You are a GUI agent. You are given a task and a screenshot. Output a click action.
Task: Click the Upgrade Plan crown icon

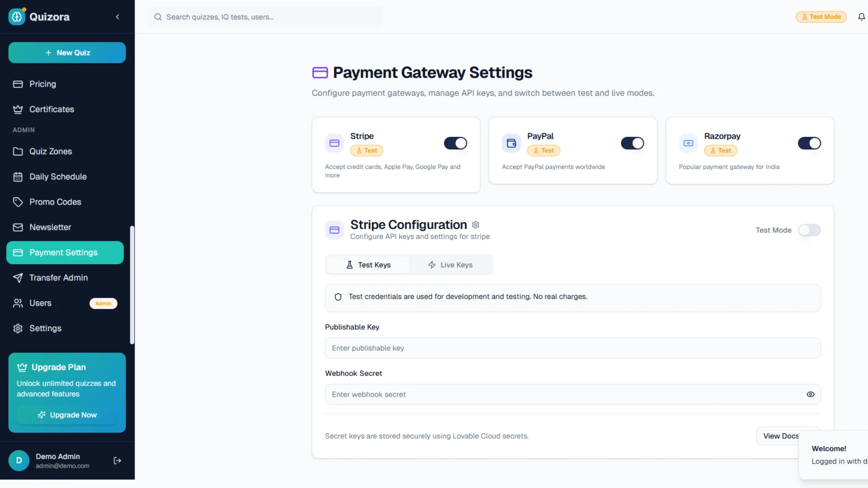point(22,367)
